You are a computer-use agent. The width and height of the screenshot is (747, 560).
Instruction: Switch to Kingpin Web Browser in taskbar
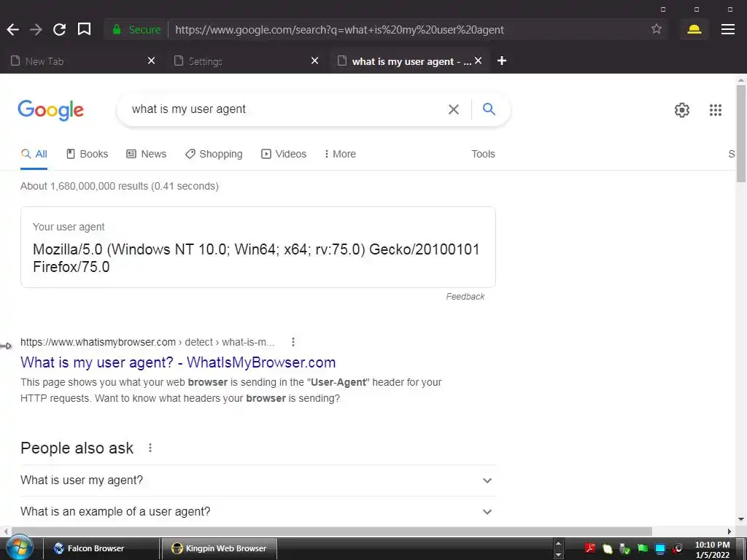click(219, 548)
